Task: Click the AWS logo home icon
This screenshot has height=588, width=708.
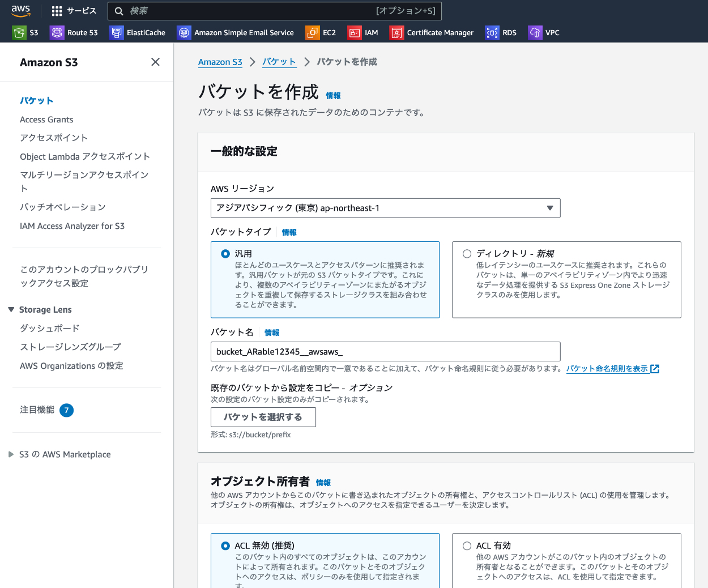Action: point(20,11)
